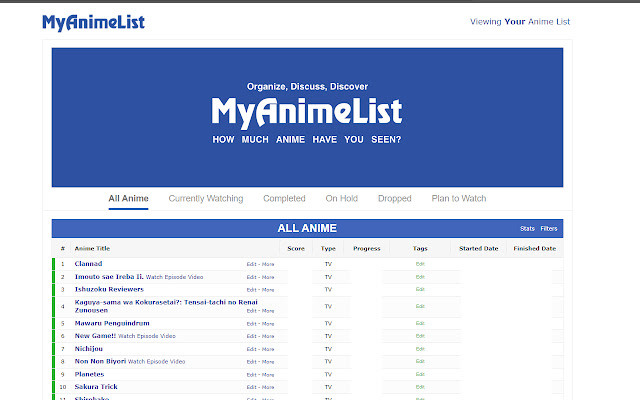Click the green status bar beside Clannad
The image size is (640, 400).
click(53, 264)
